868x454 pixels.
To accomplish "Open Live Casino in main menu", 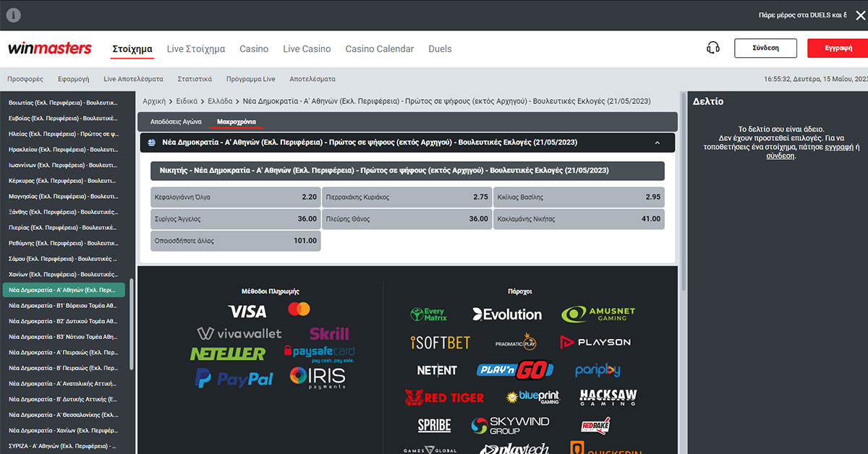I will click(307, 49).
